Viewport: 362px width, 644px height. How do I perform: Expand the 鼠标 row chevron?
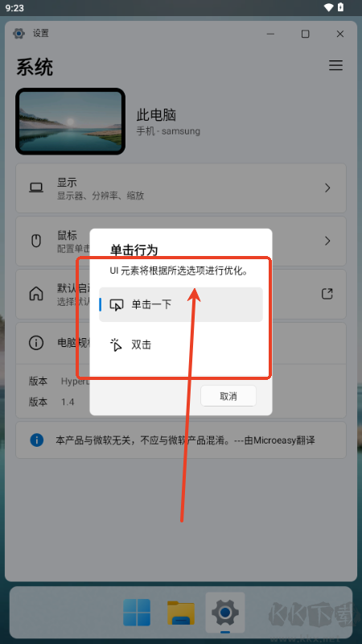click(x=327, y=241)
